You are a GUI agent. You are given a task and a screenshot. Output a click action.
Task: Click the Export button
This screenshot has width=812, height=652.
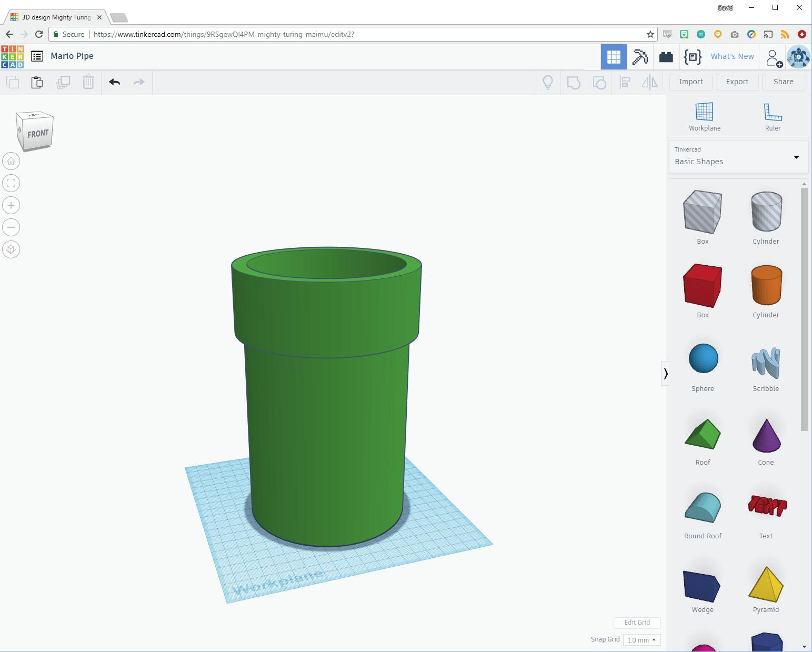[737, 82]
